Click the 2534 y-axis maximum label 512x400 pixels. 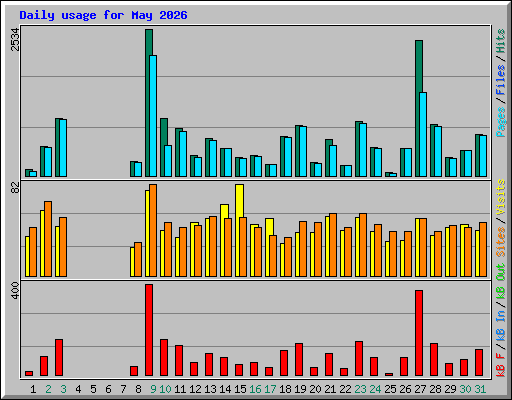click(15, 40)
